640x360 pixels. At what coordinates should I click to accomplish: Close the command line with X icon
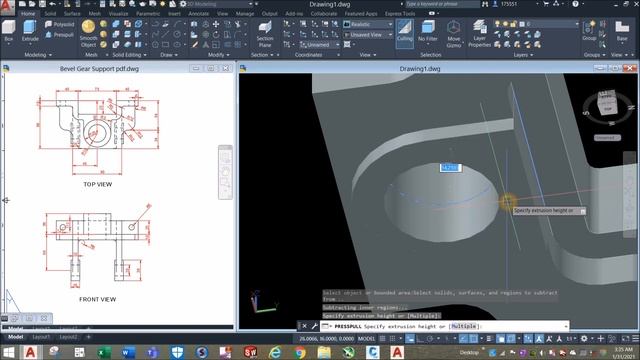click(x=304, y=326)
